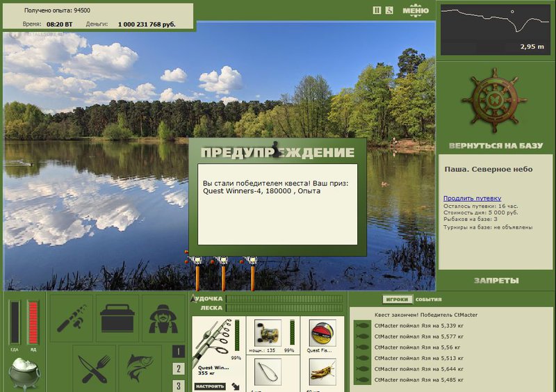This screenshot has width=556, height=392.
Task: Open the ЗАПРЕТЫ restrictions section
Action: (x=496, y=281)
